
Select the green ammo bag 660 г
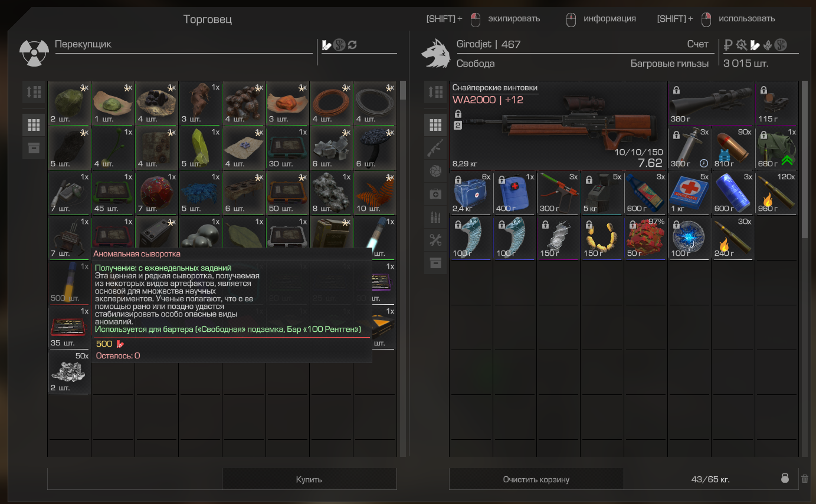click(777, 148)
